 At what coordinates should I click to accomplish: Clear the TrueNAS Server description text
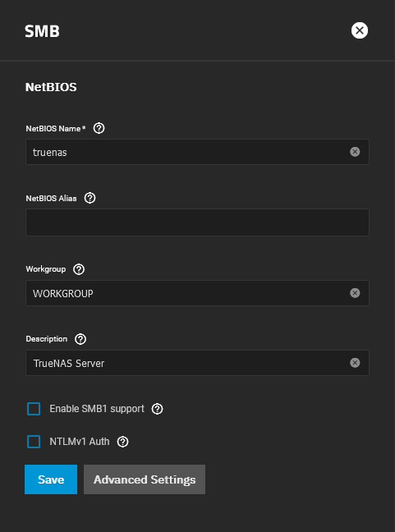[355, 363]
